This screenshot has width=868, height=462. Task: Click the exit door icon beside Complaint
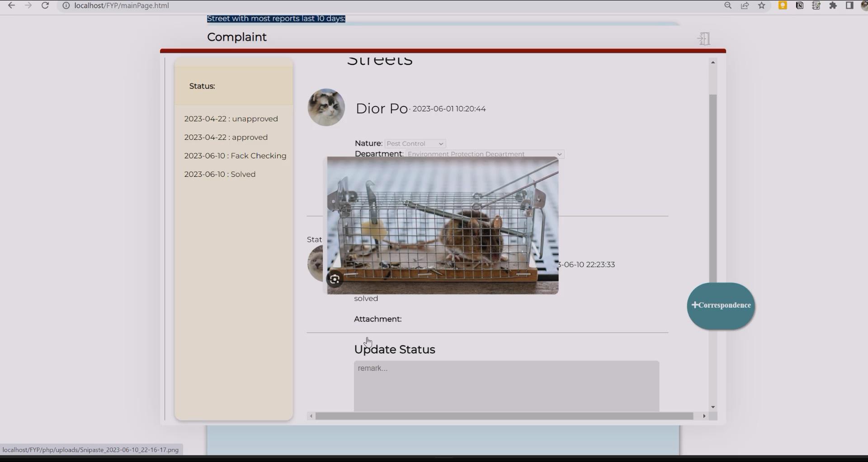click(703, 38)
